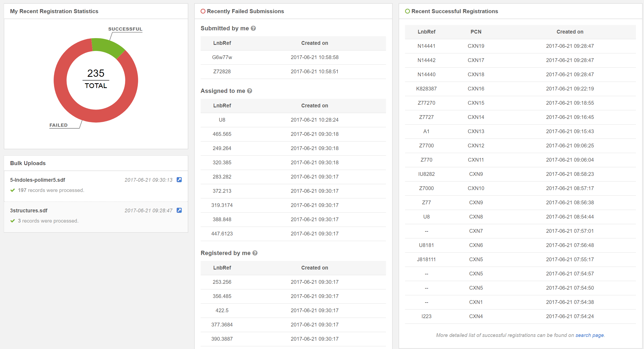Open the 3structures.sdf file name
This screenshot has width=644, height=349.
tap(29, 210)
